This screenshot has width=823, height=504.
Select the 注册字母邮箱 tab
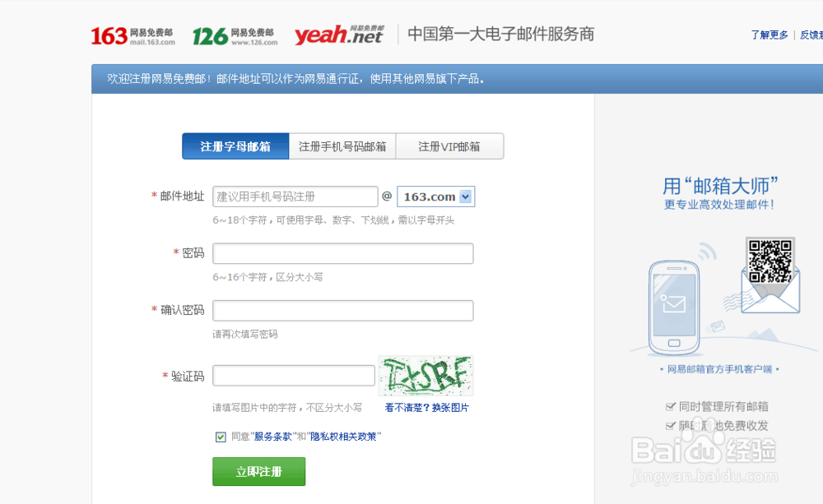[x=235, y=146]
